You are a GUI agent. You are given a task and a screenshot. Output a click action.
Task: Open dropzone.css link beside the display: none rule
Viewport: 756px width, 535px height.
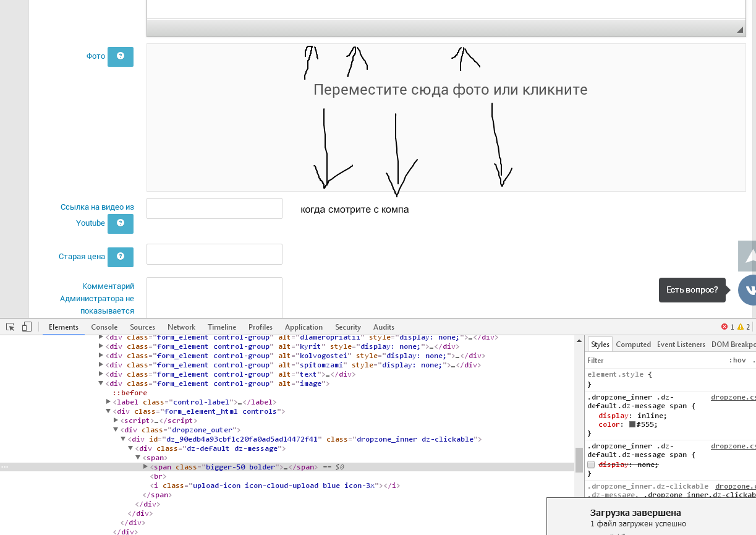[733, 445]
